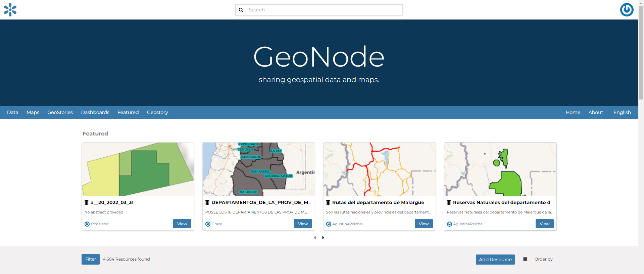644x274 pixels.
Task: Click 'No abstract provided' text
Action: [104, 212]
